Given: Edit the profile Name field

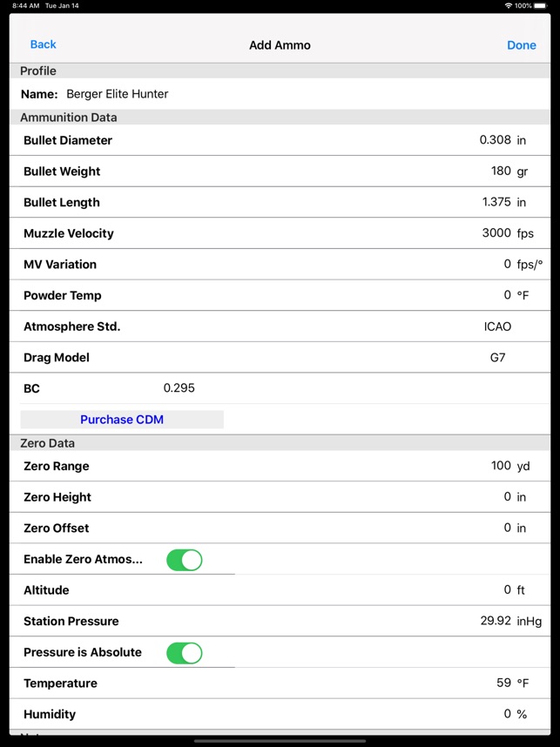Looking at the screenshot, I should [118, 94].
